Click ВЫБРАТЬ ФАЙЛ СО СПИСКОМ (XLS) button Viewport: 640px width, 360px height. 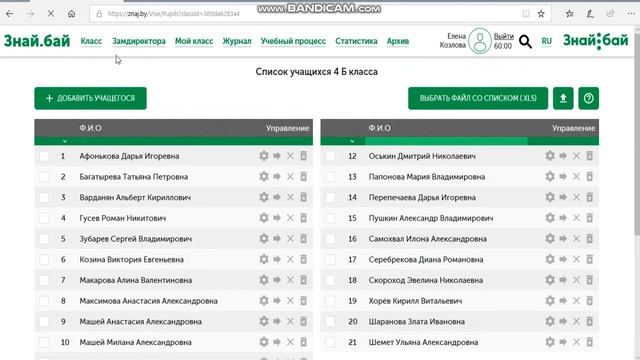click(478, 98)
